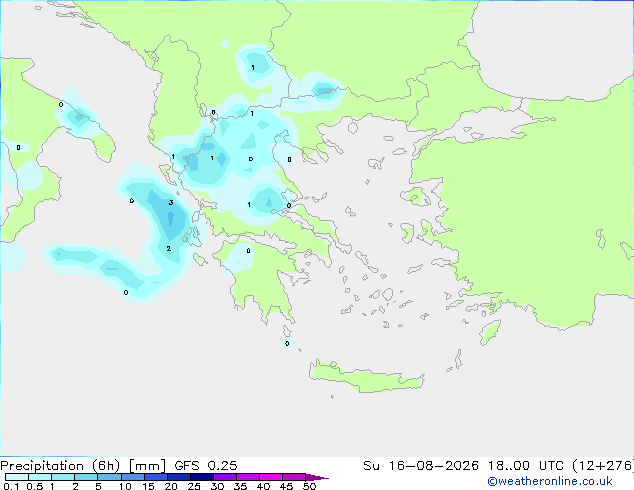
Task: Click the 'GFS 0.25' model label
Action: tap(206, 466)
